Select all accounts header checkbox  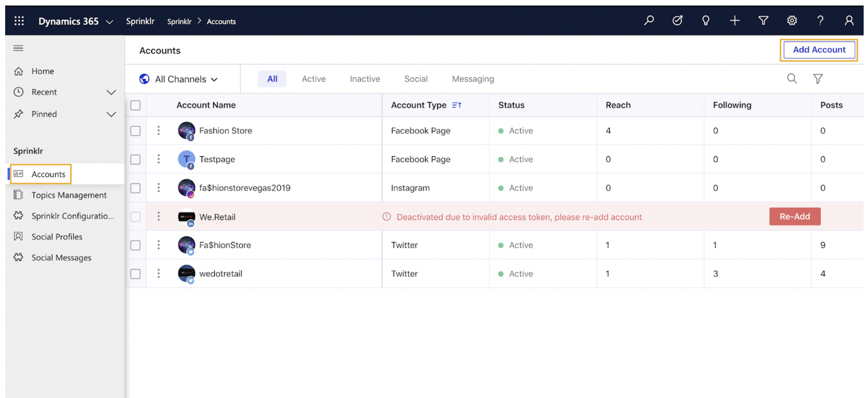pyautogui.click(x=135, y=105)
